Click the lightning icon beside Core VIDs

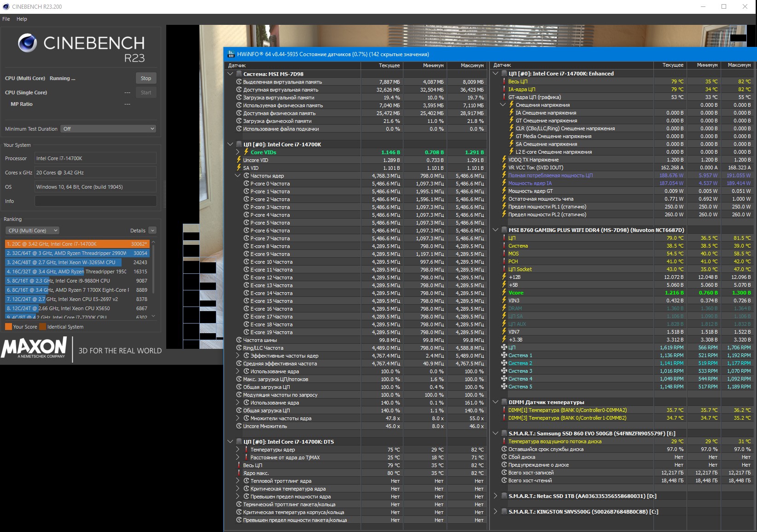tap(246, 152)
